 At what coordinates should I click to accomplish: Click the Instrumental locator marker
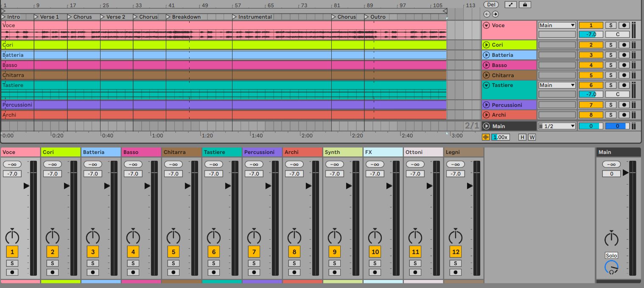pos(235,17)
